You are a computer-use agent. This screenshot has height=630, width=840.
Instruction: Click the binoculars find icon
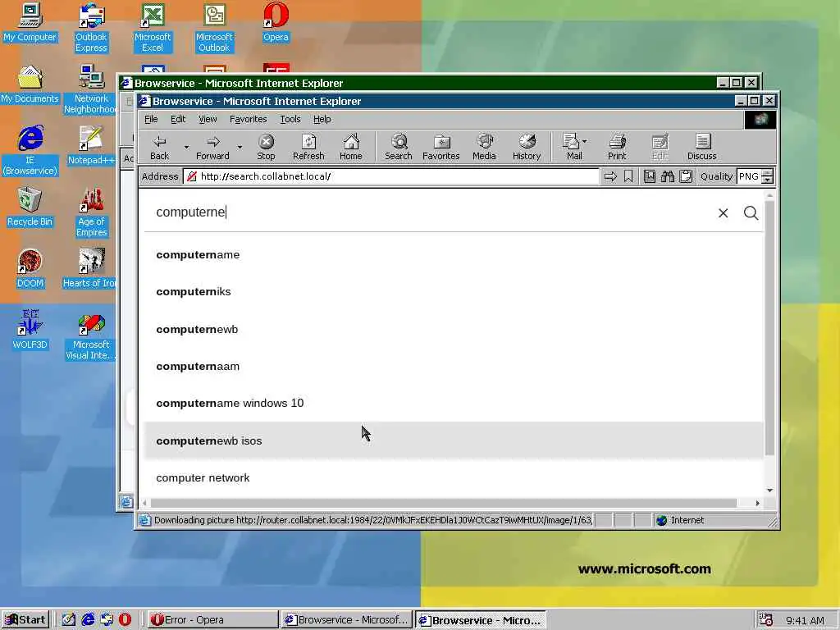[x=668, y=176]
